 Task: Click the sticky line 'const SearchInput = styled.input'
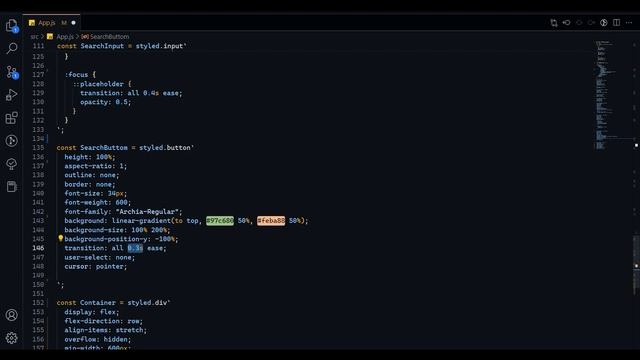[x=121, y=46]
